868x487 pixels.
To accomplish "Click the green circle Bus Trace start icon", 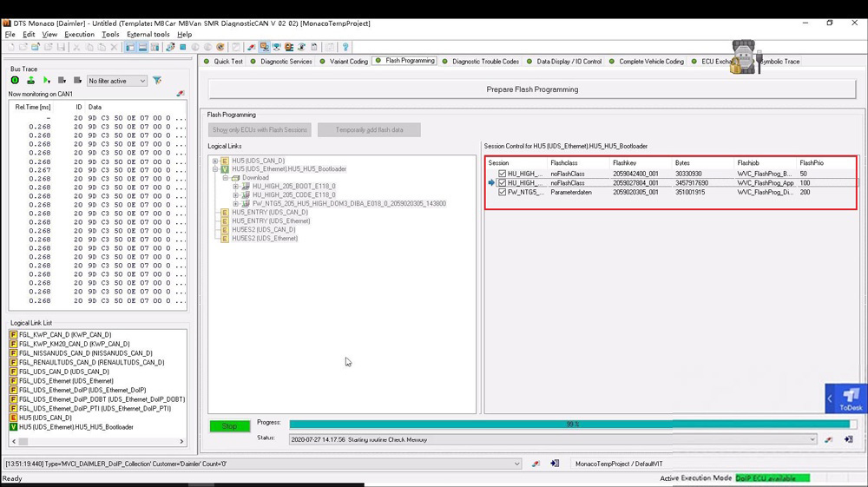I will pyautogui.click(x=15, y=81).
